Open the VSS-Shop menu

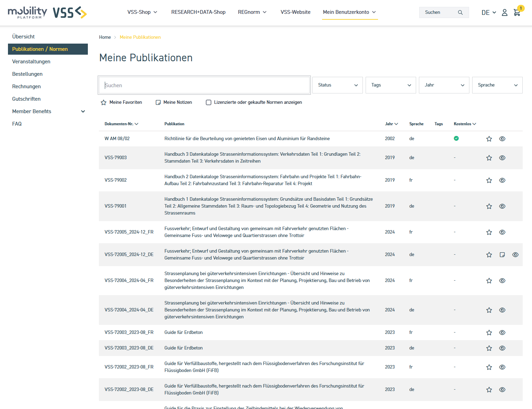[142, 12]
